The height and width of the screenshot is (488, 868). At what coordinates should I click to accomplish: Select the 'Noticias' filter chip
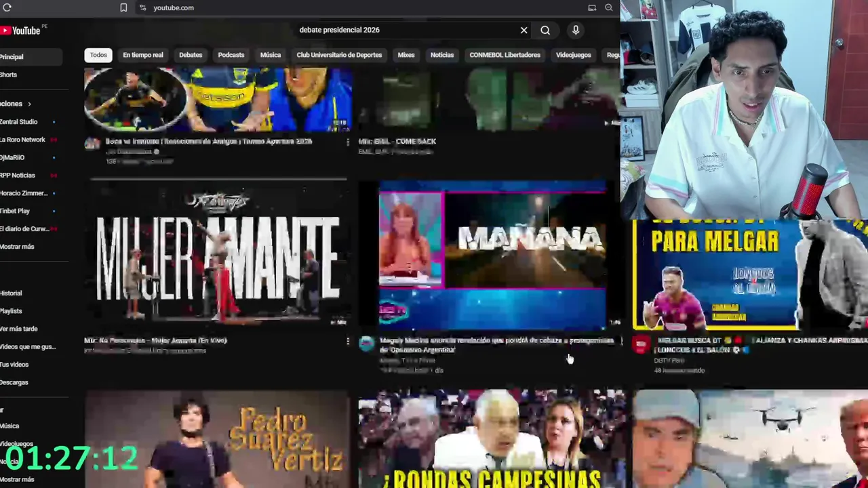pos(442,55)
